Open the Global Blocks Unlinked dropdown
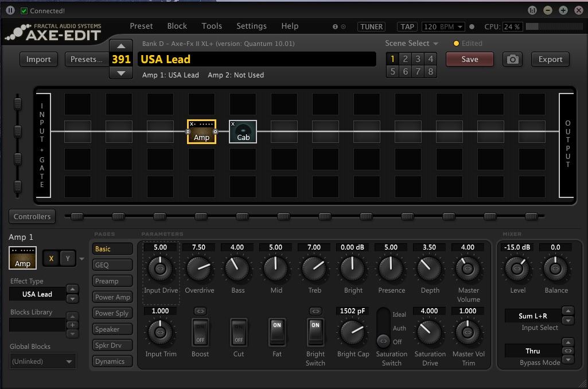The height and width of the screenshot is (389, 588). pos(42,361)
